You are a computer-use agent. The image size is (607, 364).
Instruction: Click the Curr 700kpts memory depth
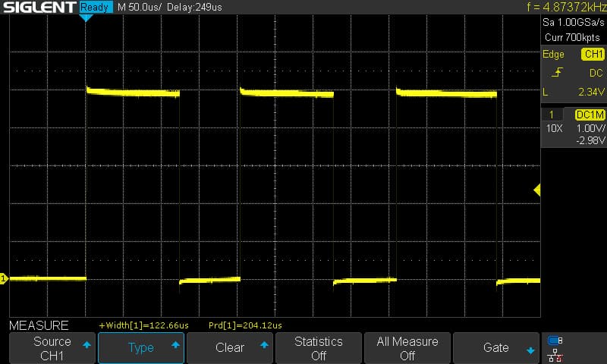point(572,37)
